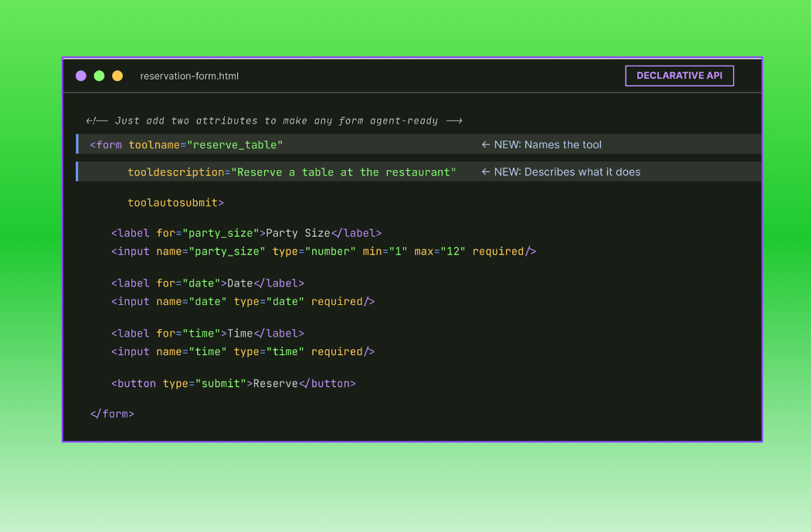Click the "NEW: Names the tool" annotation
811x532 pixels.
[541, 144]
